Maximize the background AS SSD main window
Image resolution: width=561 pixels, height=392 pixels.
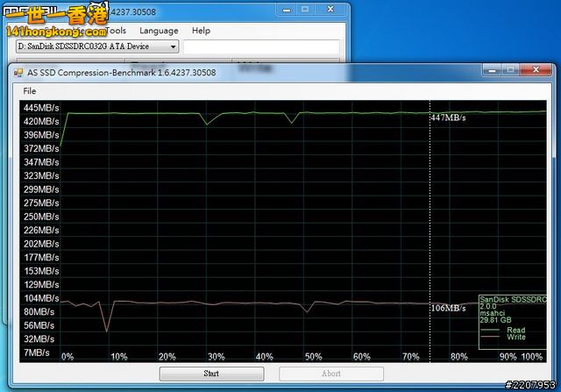pyautogui.click(x=305, y=9)
